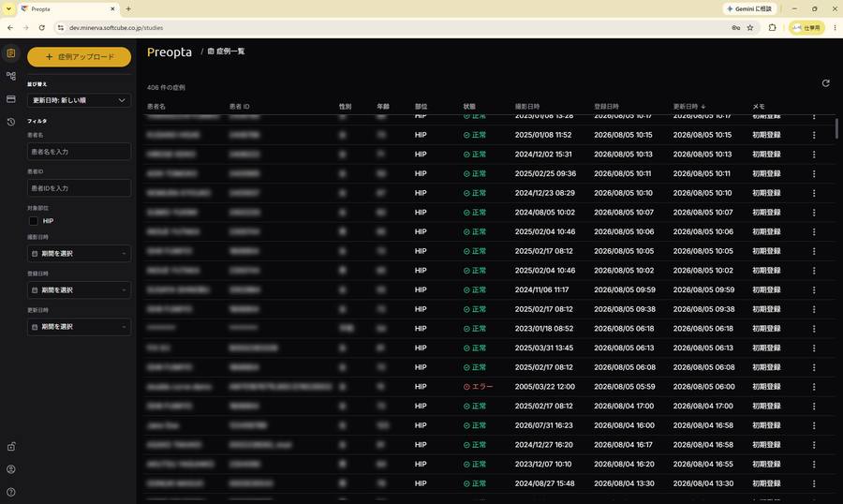Sort by the 撮影日時 column header
This screenshot has width=843, height=504.
526,107
